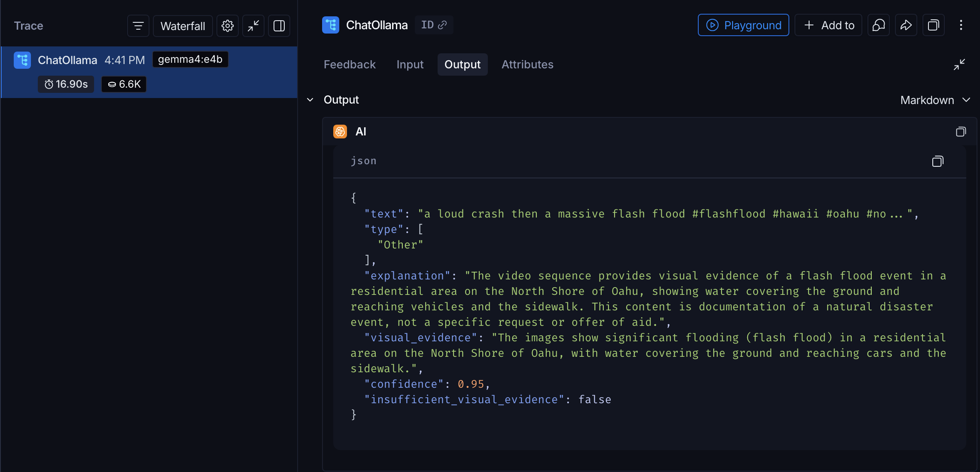
Task: Open trace settings gear icon
Action: [x=228, y=26]
